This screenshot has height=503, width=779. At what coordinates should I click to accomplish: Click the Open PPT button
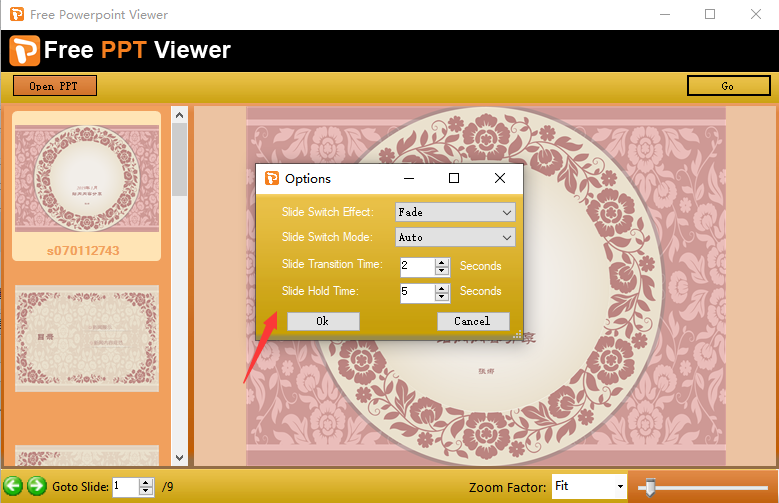coord(54,86)
